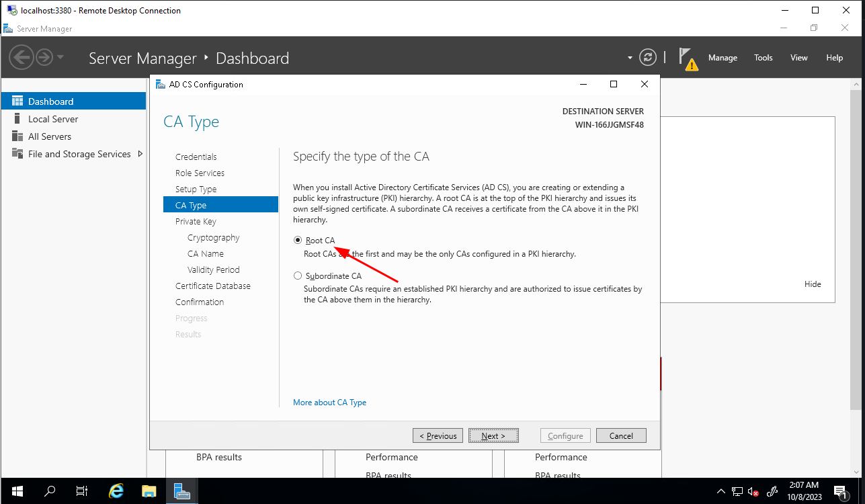Select Local Server in sidebar
The image size is (865, 504).
pyautogui.click(x=53, y=119)
